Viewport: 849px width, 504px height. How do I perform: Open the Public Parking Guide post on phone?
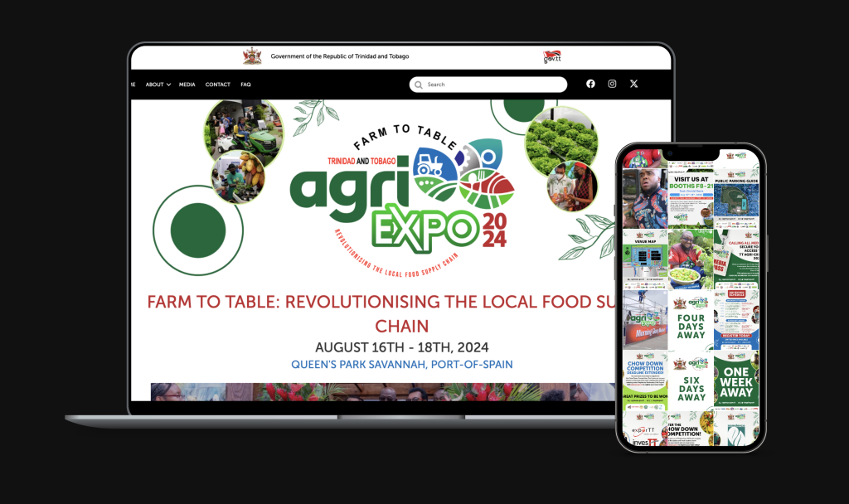(736, 201)
